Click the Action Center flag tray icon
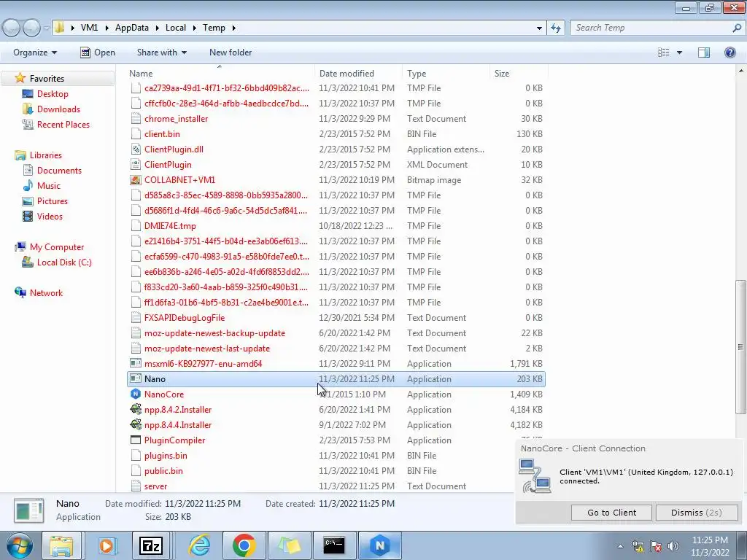Image resolution: width=747 pixels, height=560 pixels. 656,546
